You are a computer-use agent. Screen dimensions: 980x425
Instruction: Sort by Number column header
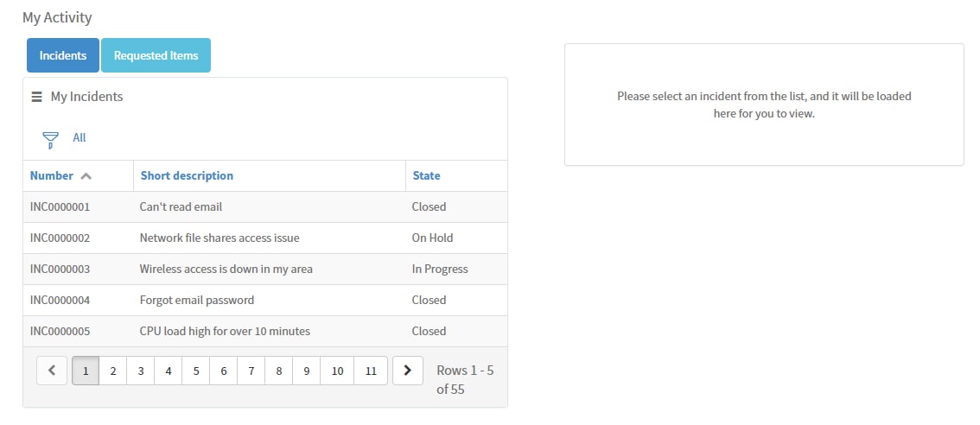(x=51, y=175)
